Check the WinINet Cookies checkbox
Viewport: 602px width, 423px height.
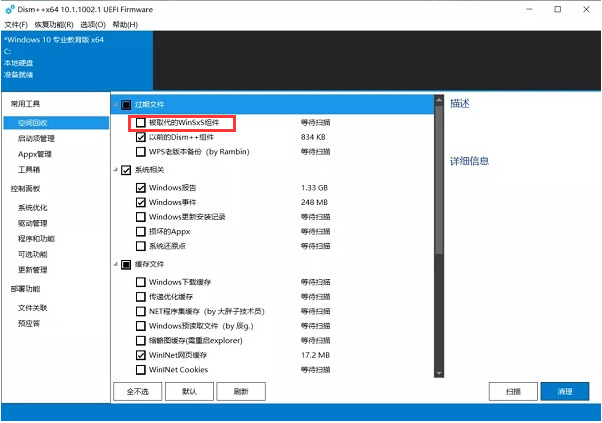point(141,370)
